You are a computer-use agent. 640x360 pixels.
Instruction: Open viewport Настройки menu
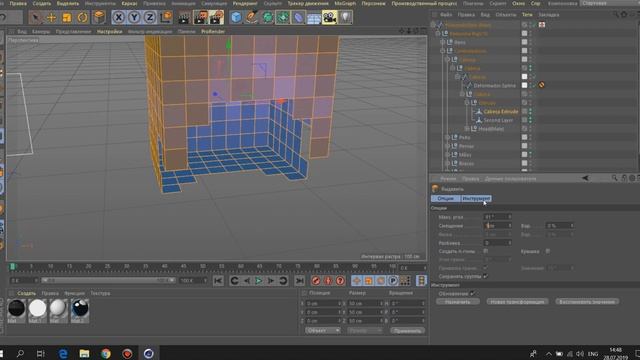point(109,31)
